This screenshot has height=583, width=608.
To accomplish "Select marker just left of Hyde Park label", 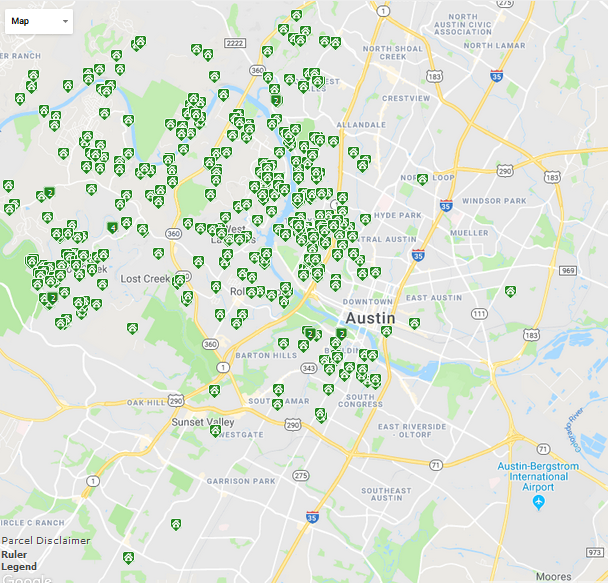I will [x=366, y=219].
